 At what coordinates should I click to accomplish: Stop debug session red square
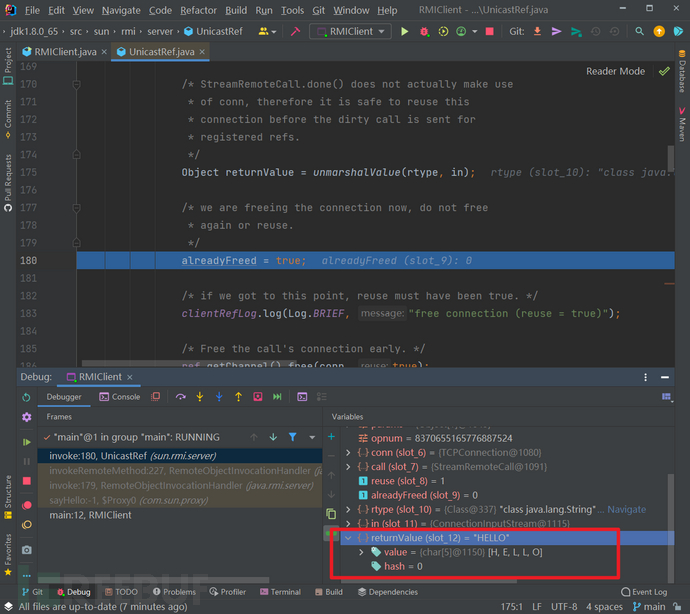(x=27, y=481)
